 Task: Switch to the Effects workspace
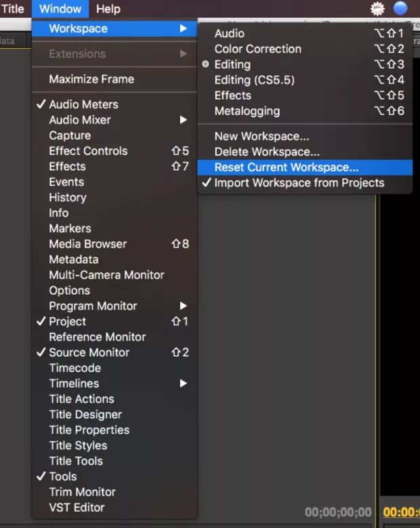[x=305, y=96]
